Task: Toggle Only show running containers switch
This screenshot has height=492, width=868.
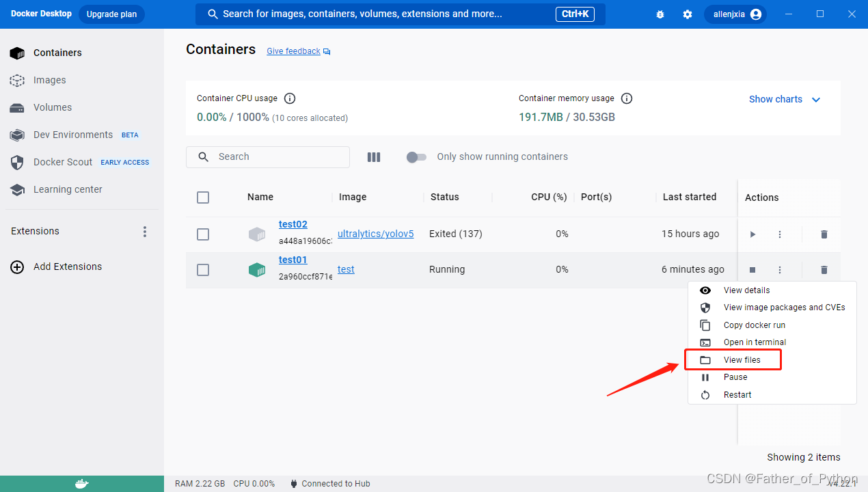Action: pyautogui.click(x=416, y=157)
